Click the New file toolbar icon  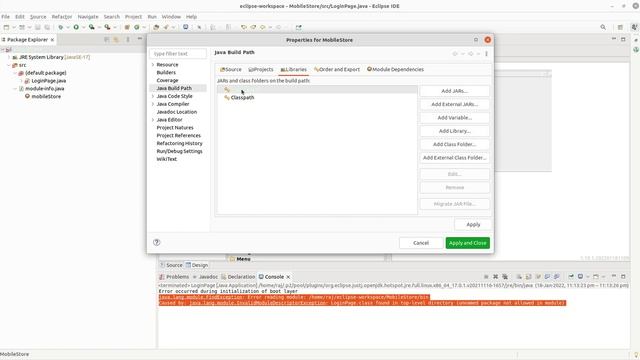coord(6,27)
